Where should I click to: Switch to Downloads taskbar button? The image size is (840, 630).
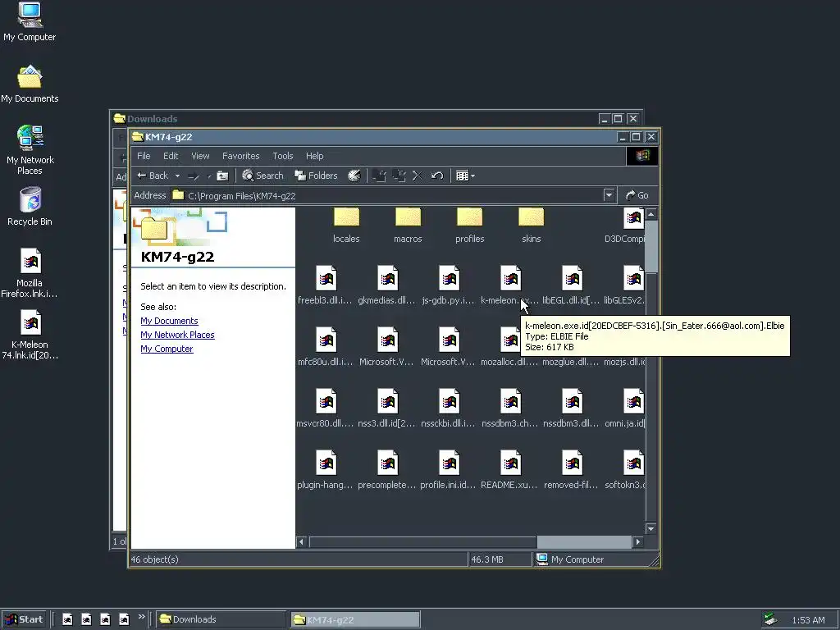[221, 619]
